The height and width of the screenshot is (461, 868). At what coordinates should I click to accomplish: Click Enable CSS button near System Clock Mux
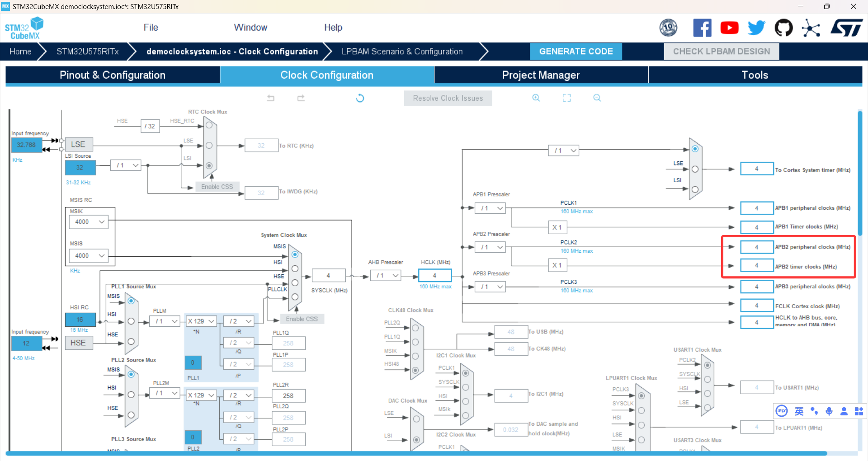302,319
